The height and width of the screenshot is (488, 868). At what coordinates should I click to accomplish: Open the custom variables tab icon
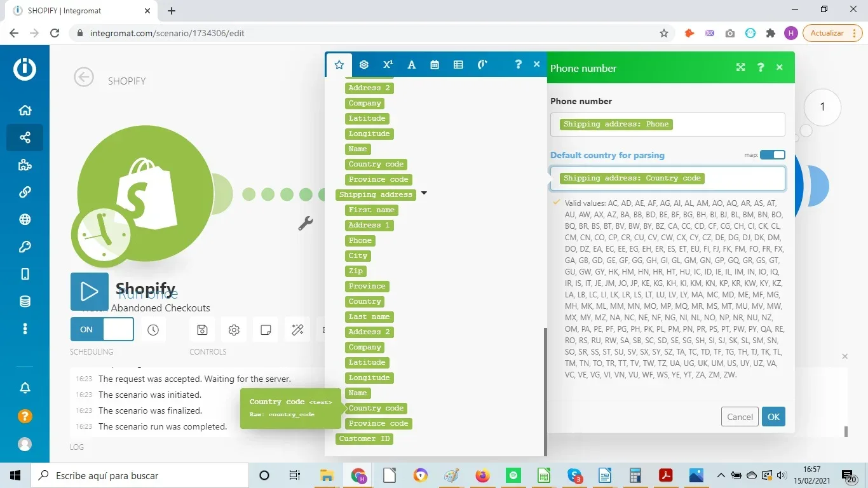click(x=482, y=64)
